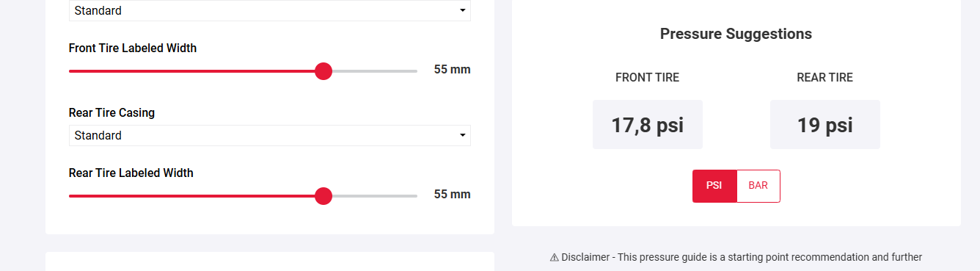This screenshot has width=980, height=271.
Task: Click the red portion of rear width slider
Action: (191, 196)
